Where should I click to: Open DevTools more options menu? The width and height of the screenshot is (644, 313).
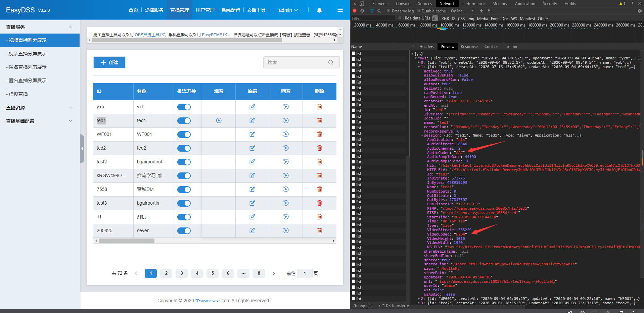pos(632,4)
